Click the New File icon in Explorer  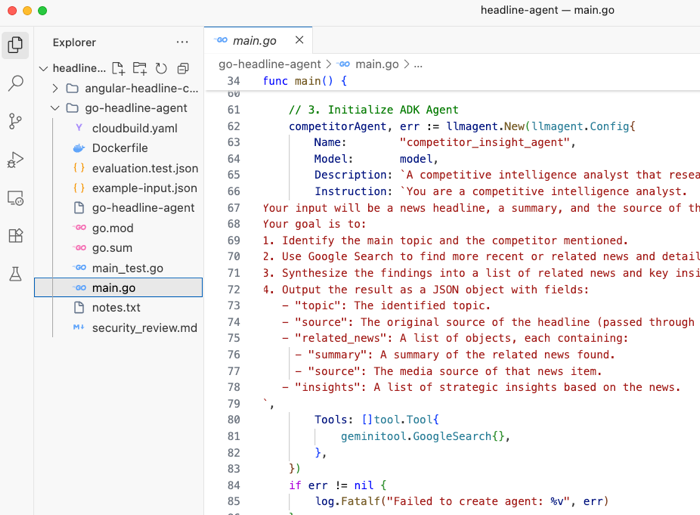click(x=118, y=69)
